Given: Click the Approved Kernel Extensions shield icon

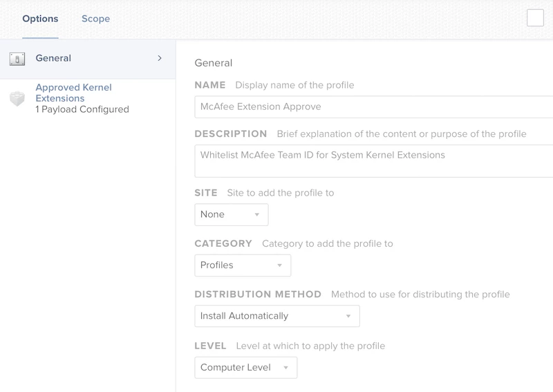Looking at the screenshot, I should tap(17, 99).
